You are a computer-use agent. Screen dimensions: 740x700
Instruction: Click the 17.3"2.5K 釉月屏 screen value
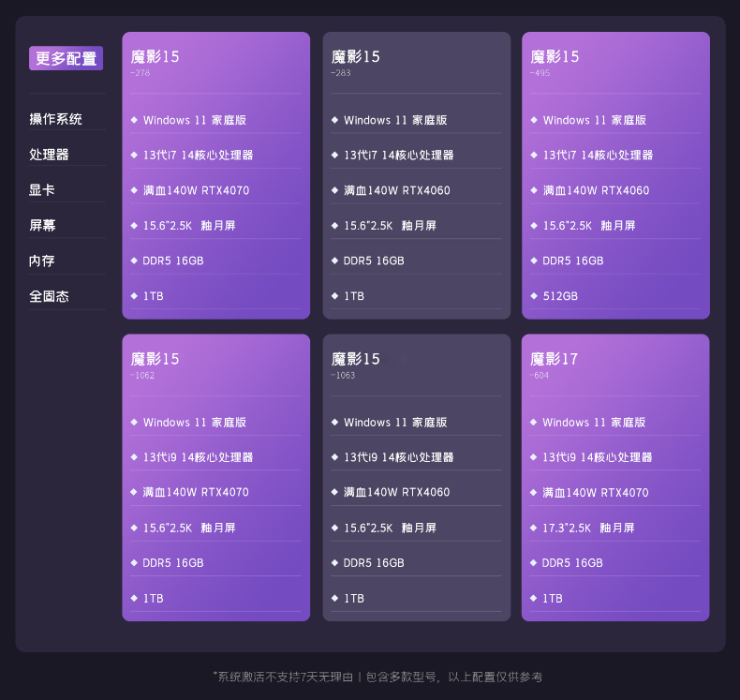coord(588,528)
